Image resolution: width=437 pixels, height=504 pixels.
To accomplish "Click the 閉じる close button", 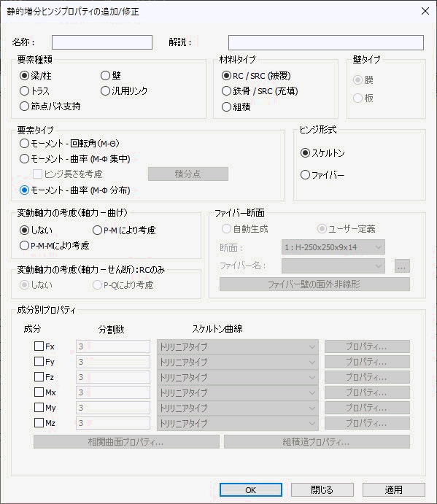I will coord(322,490).
